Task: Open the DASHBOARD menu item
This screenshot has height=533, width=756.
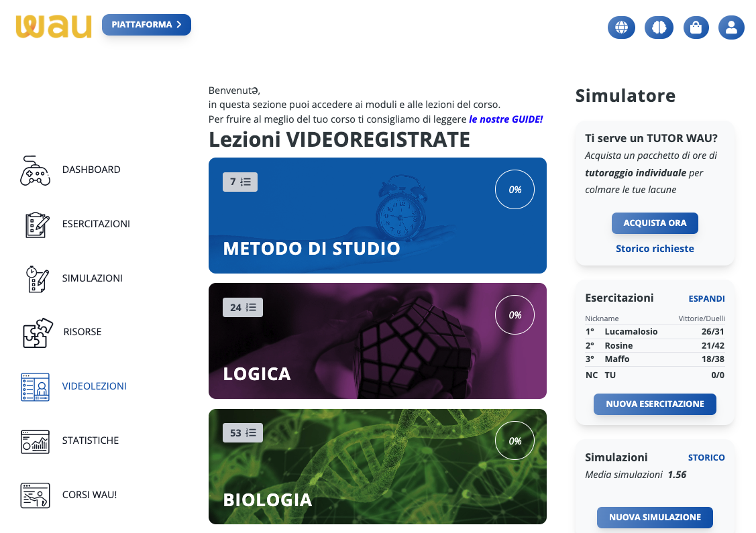Action: point(91,170)
